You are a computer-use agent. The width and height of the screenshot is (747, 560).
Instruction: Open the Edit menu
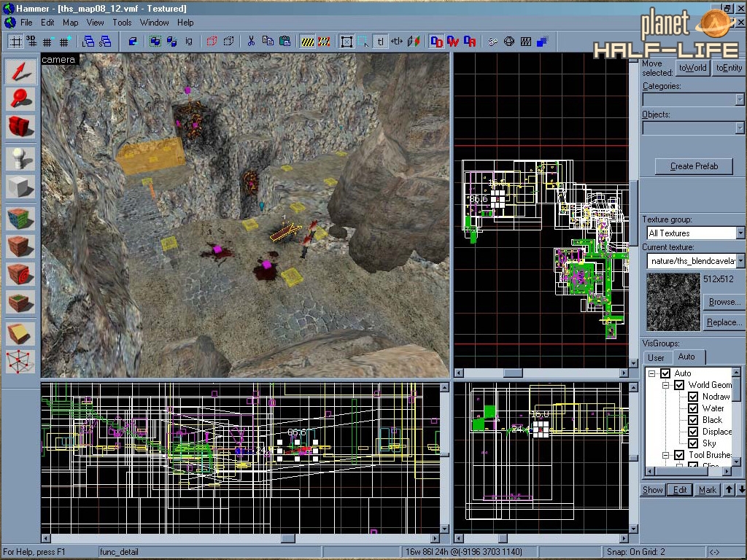point(47,23)
